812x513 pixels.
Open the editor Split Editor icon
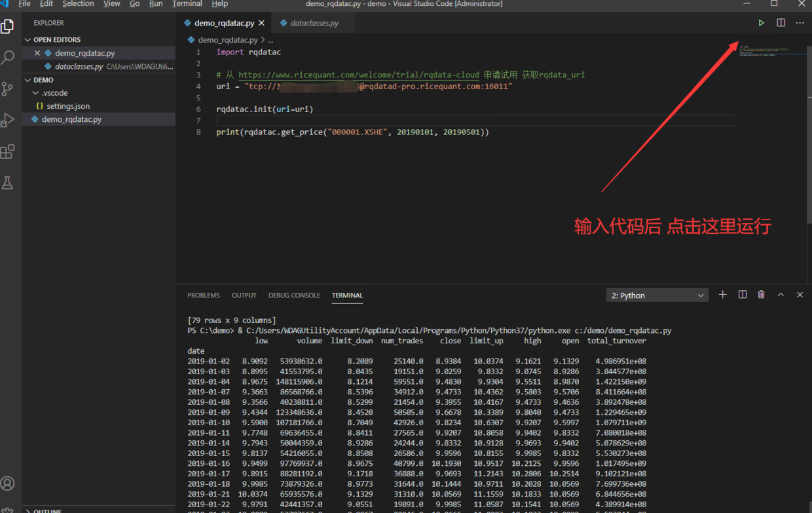pyautogui.click(x=781, y=22)
